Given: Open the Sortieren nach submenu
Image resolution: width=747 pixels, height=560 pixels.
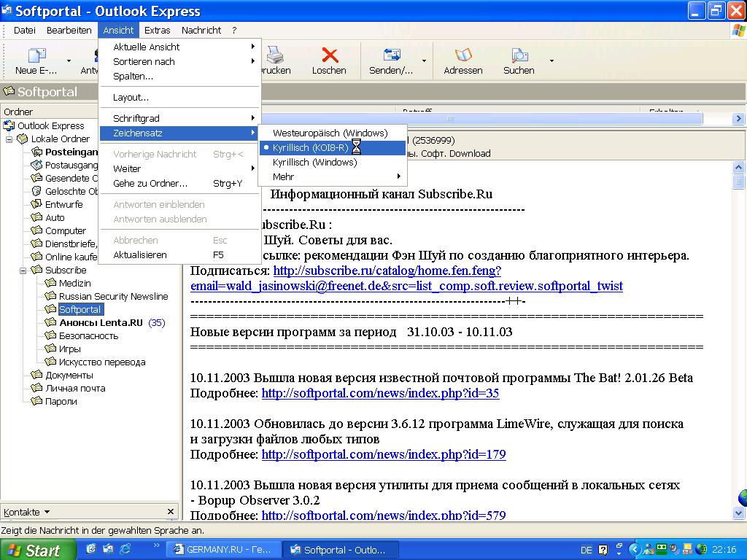Looking at the screenshot, I should pyautogui.click(x=180, y=61).
